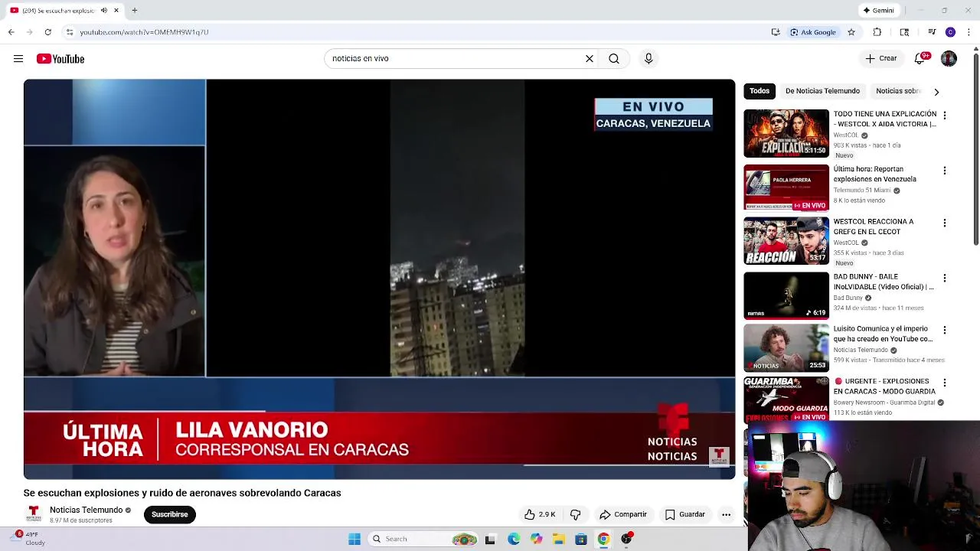Start voice search with the microphone icon

point(648,59)
